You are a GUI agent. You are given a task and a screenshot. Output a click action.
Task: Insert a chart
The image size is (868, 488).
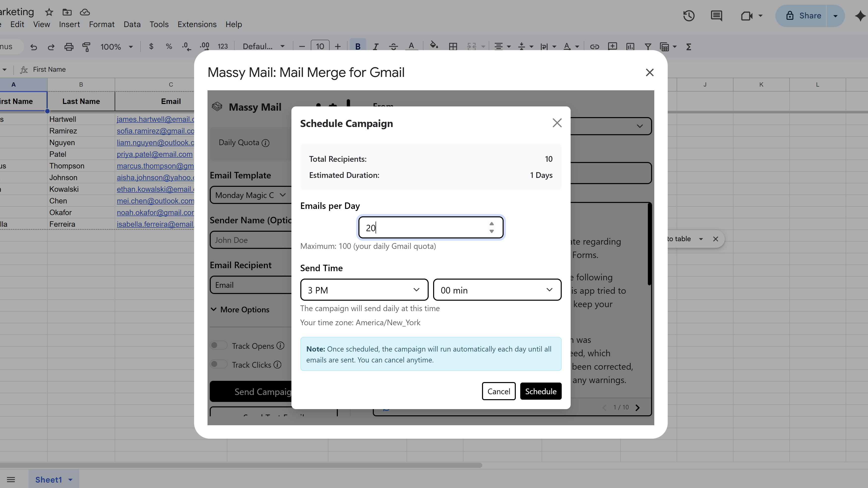click(630, 47)
